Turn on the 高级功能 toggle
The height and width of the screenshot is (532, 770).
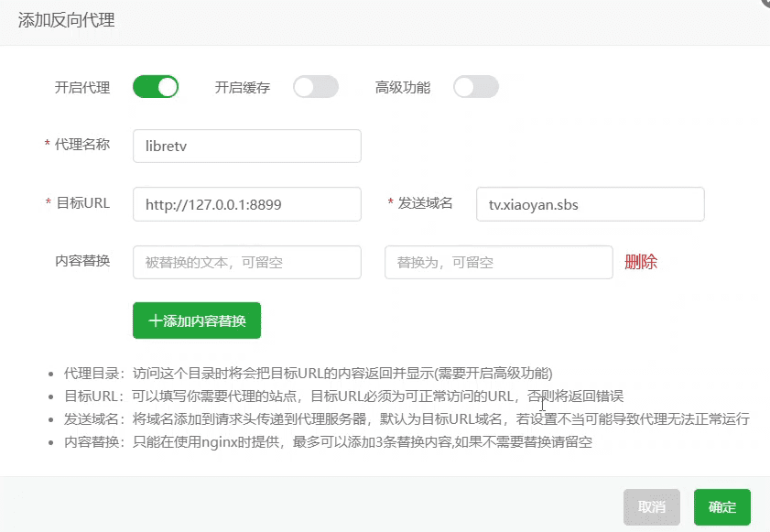[x=475, y=87]
